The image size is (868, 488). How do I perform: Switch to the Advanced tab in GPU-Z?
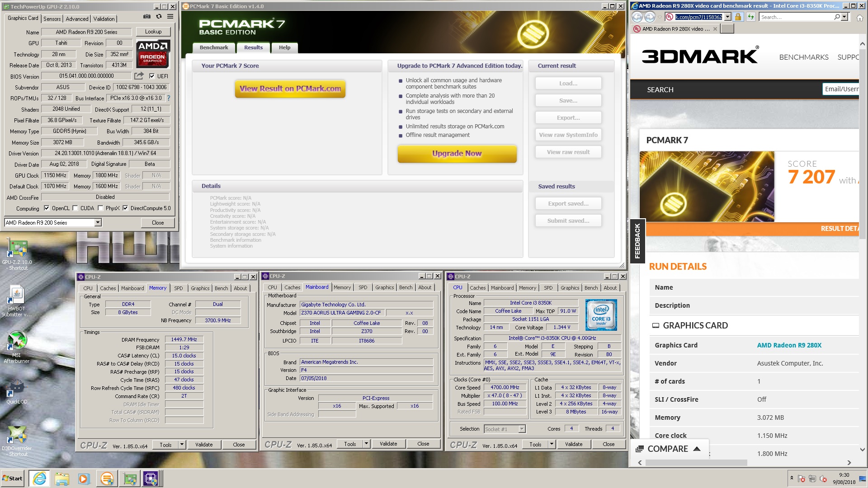(77, 19)
